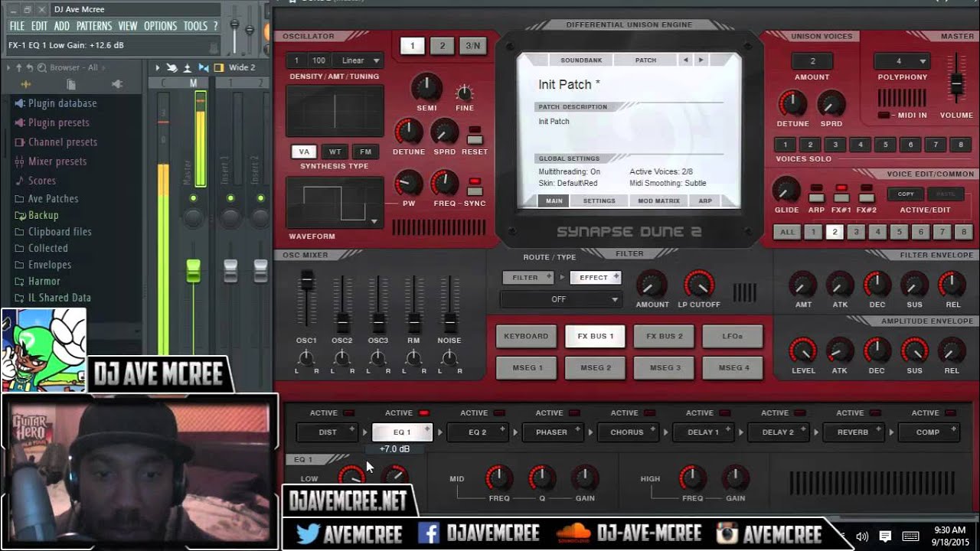The image size is (980, 551).
Task: Click the plug filter icon below the Browser header
Action: click(x=116, y=84)
